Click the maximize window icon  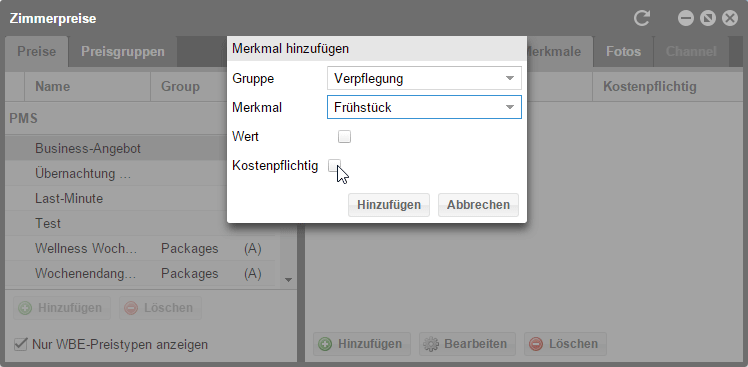707,19
